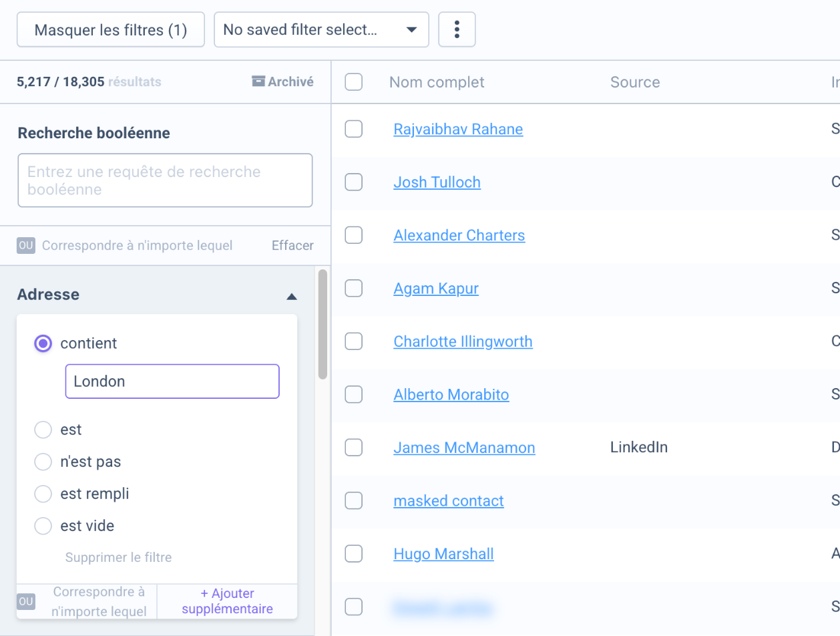
Task: Open the saved filter dropdown
Action: (321, 29)
